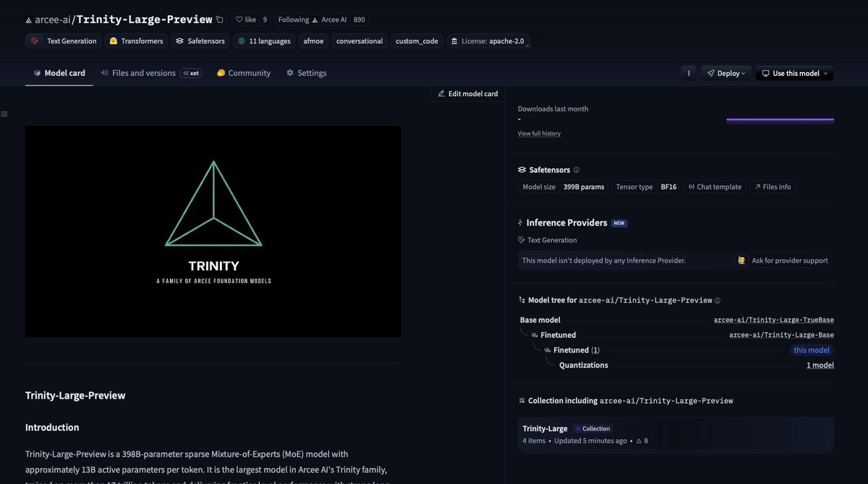Screen dimensions: 868x484
Task: Open Quantizations 1 model link
Action: pyautogui.click(x=820, y=365)
